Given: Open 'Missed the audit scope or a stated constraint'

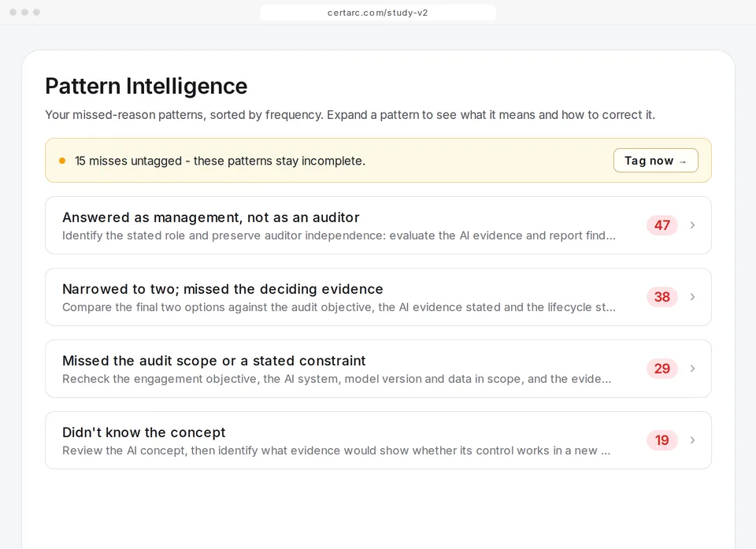Looking at the screenshot, I should tap(214, 361).
